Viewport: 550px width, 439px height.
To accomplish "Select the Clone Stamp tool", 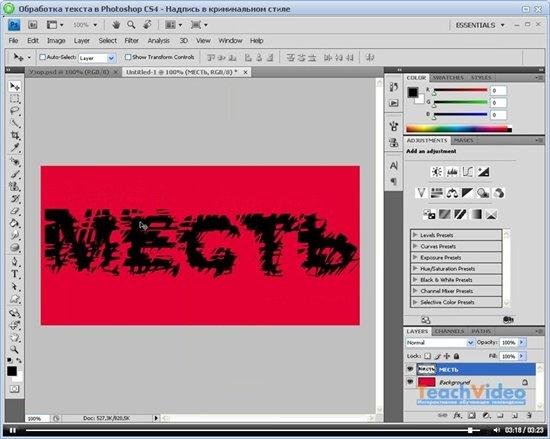I will coord(14,186).
